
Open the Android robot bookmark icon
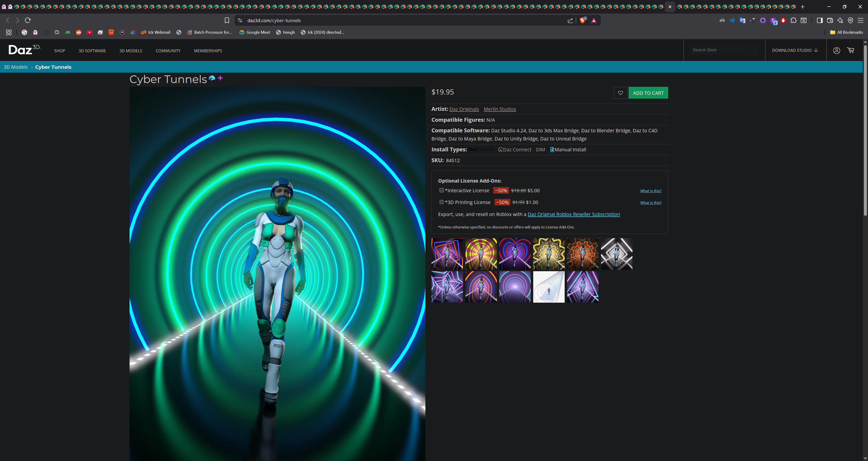(68, 32)
